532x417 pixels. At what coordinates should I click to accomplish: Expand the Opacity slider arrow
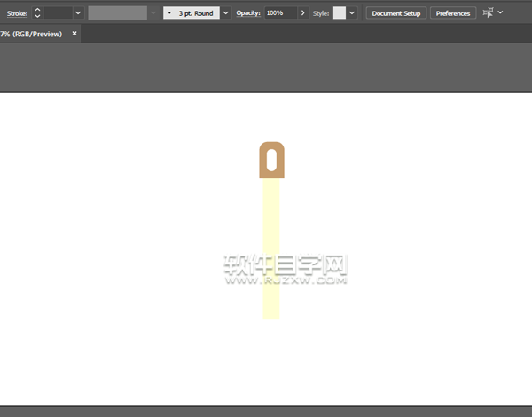pyautogui.click(x=303, y=13)
